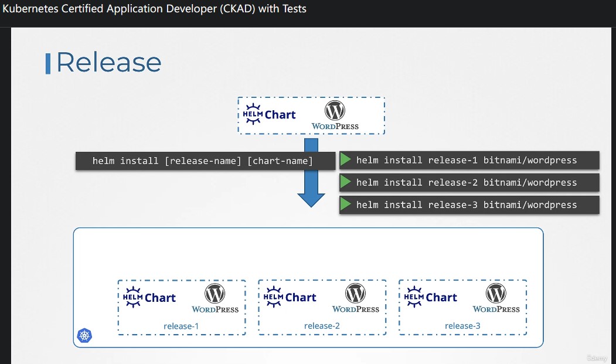Viewport: 616px width, 364px height.
Task: Click the green play arrow beside release-3 command
Action: [346, 205]
